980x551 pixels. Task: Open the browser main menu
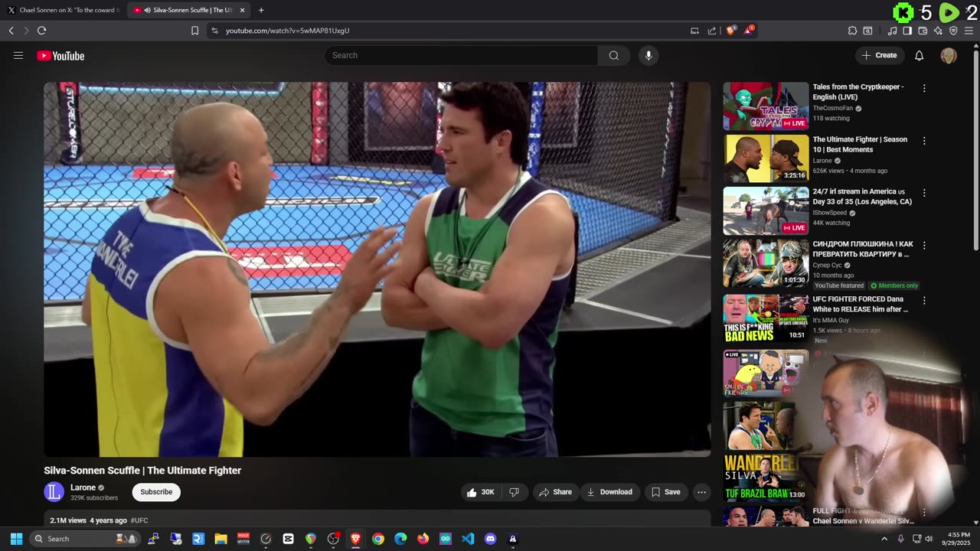970,31
